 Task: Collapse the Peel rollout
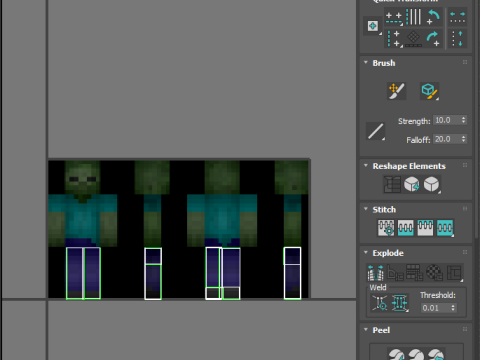point(366,330)
